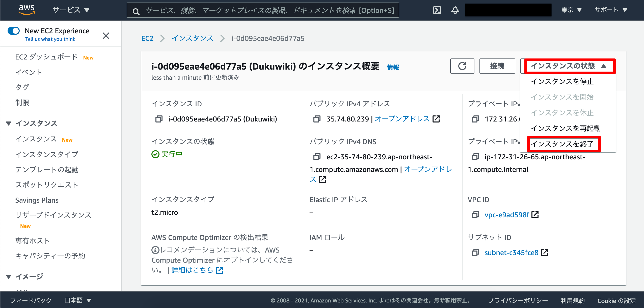The width and height of the screenshot is (644, 308).
Task: Click the search magnifier icon
Action: pyautogui.click(x=136, y=11)
